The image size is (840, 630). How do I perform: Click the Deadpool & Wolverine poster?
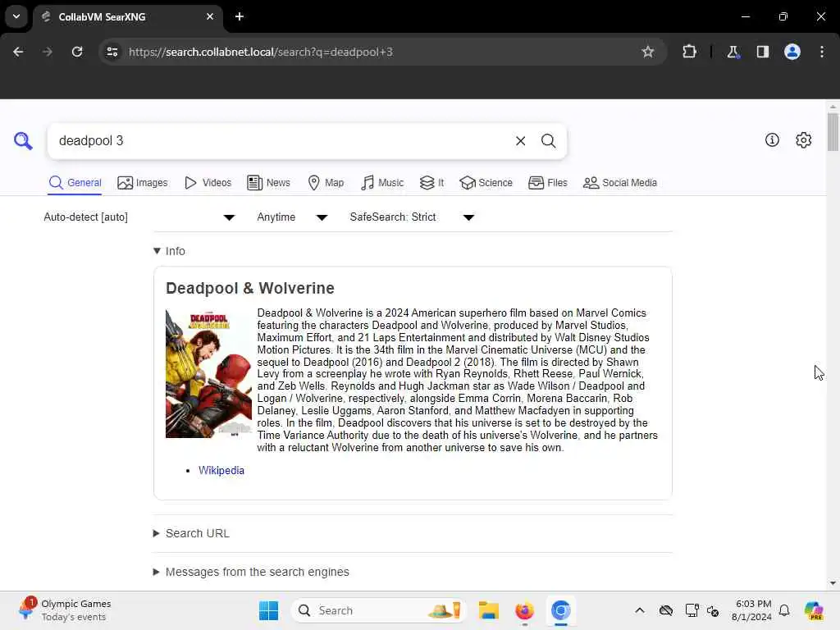pos(208,373)
